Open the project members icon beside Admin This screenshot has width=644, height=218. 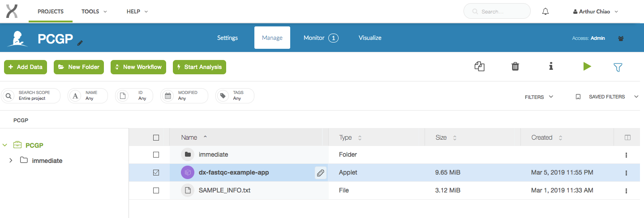[x=621, y=38]
